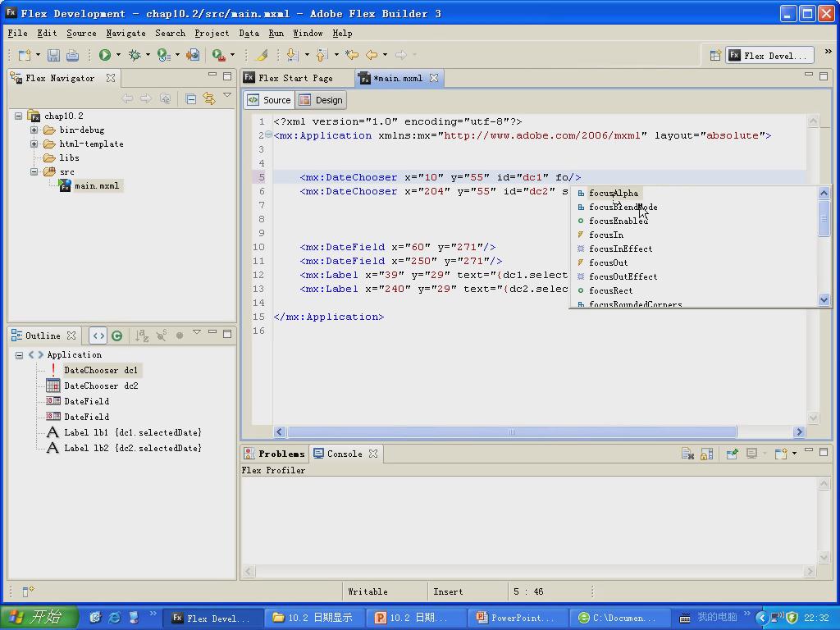
Task: Open the Project menu
Action: [x=212, y=33]
